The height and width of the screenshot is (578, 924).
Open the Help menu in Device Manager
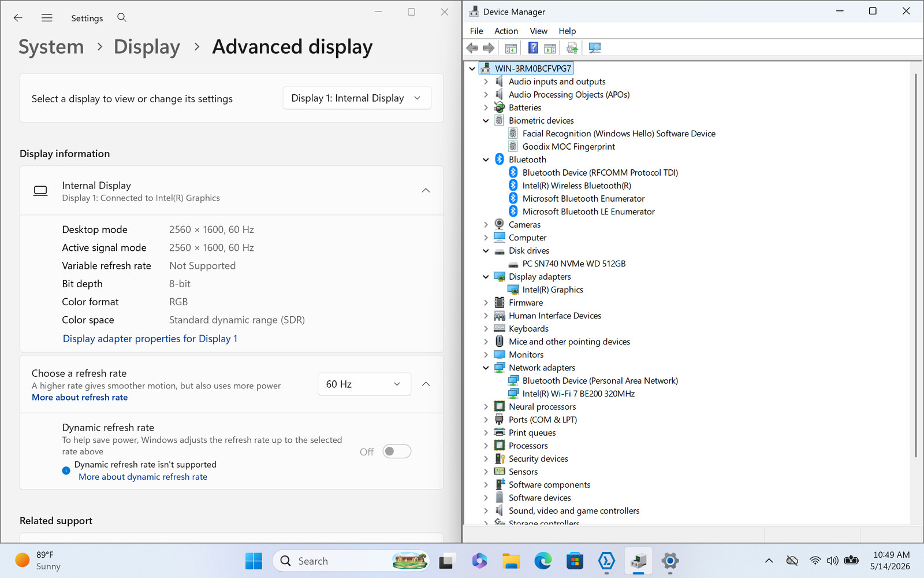coord(567,31)
